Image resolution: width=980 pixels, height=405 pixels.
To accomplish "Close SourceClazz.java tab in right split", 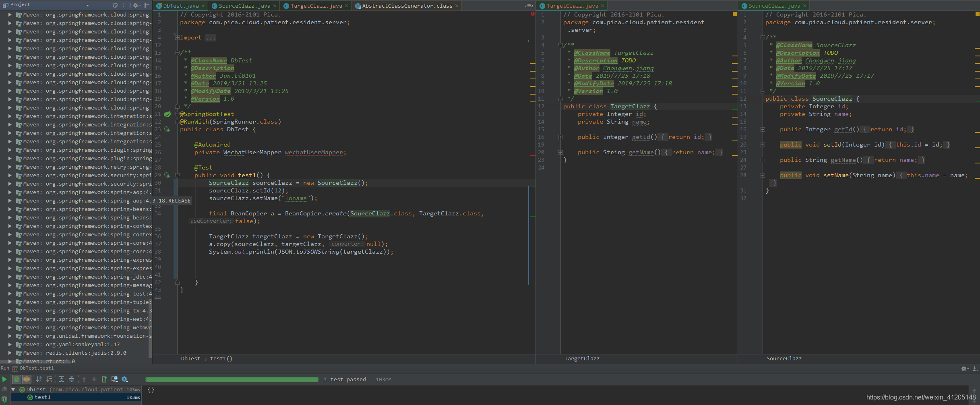I will pos(804,6).
